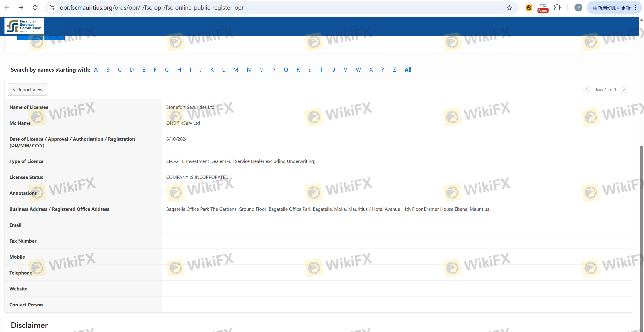Screen dimensions: 644x332
Task: Filter names starting with A
Action: coord(96,70)
